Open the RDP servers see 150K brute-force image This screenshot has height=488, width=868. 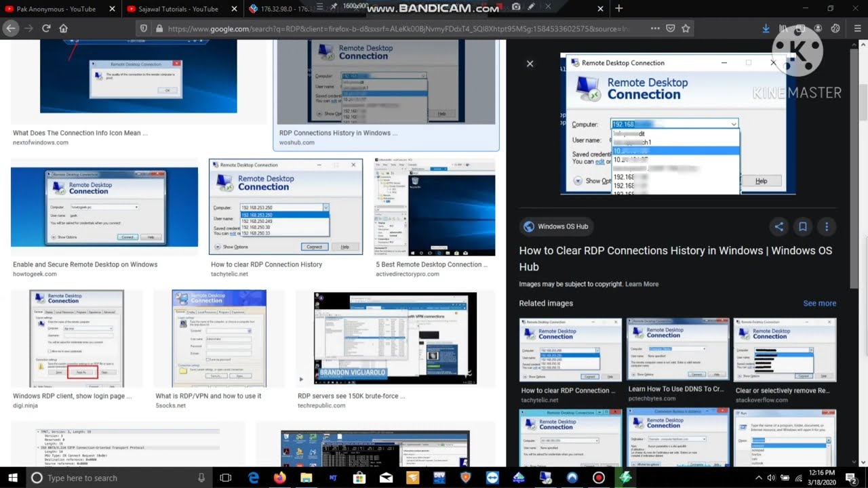[395, 338]
